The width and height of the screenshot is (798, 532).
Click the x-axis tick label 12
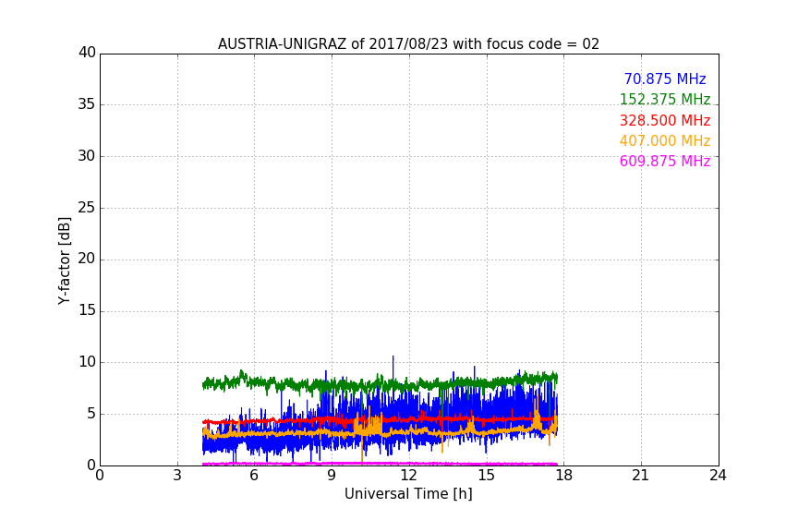(x=409, y=476)
